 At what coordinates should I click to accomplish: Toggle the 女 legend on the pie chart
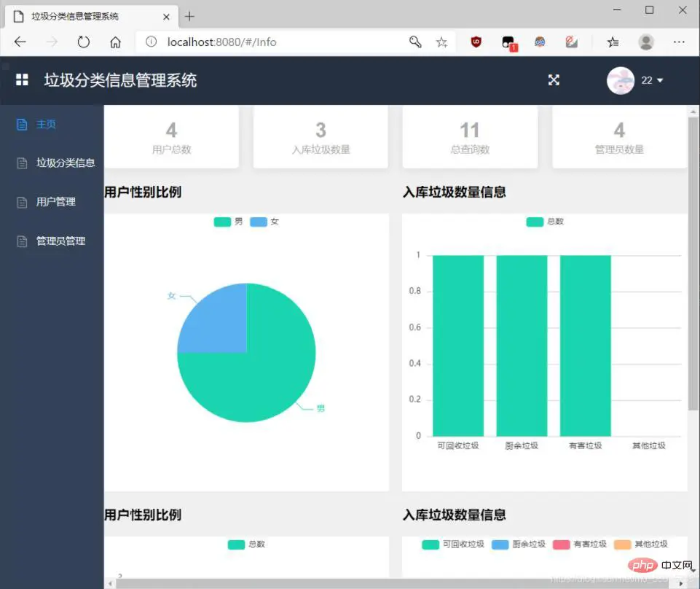pyautogui.click(x=266, y=222)
